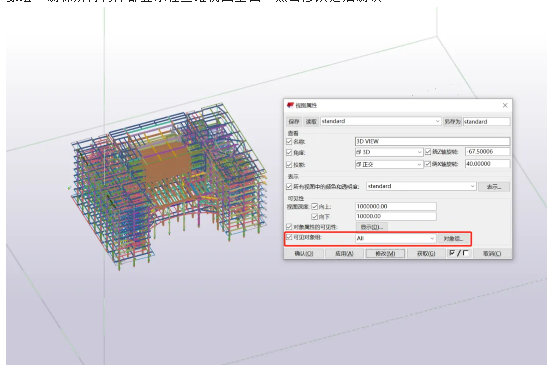Toggle the 投影 checkbox
This screenshot has height=372, width=556.
point(289,165)
